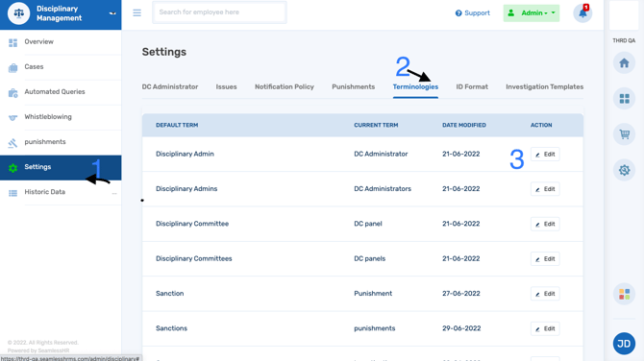Open the apps grid icon in right rail
Viewport: 644px width, 361px height.
[624, 99]
